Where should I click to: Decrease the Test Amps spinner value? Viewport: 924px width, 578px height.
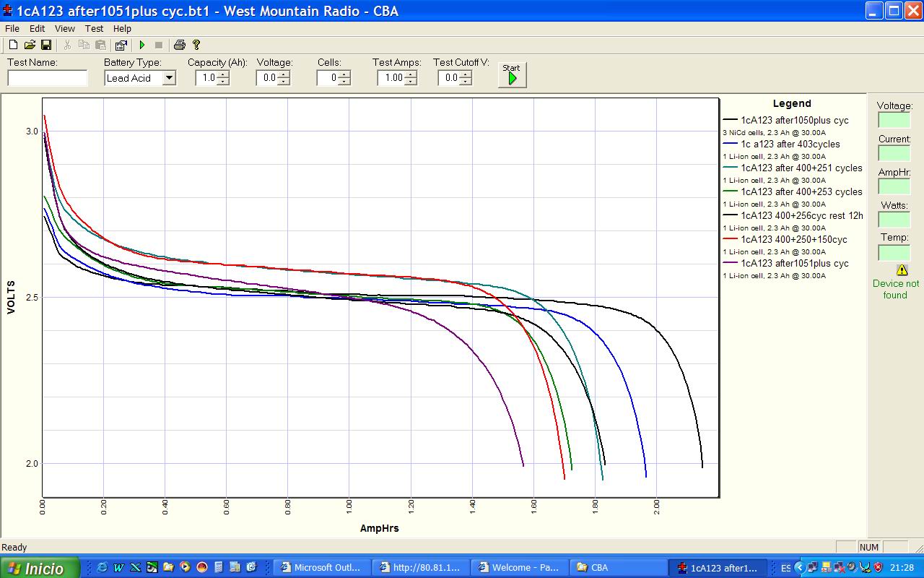click(x=411, y=82)
